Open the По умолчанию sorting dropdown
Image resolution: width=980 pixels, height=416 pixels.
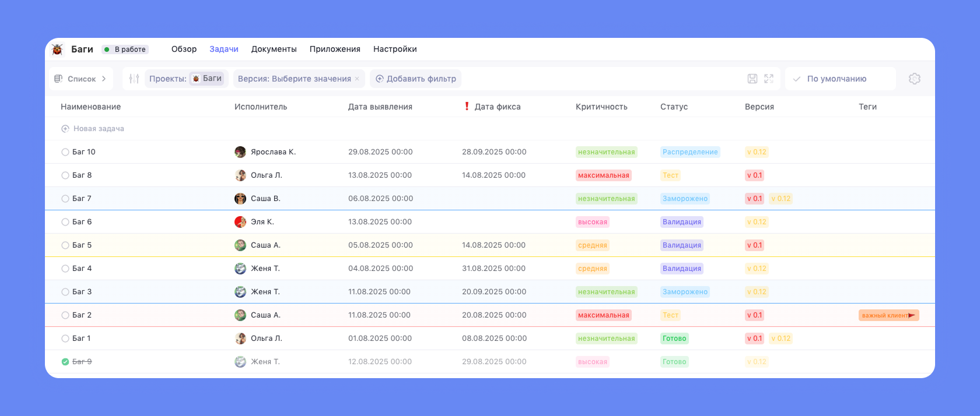tap(836, 79)
